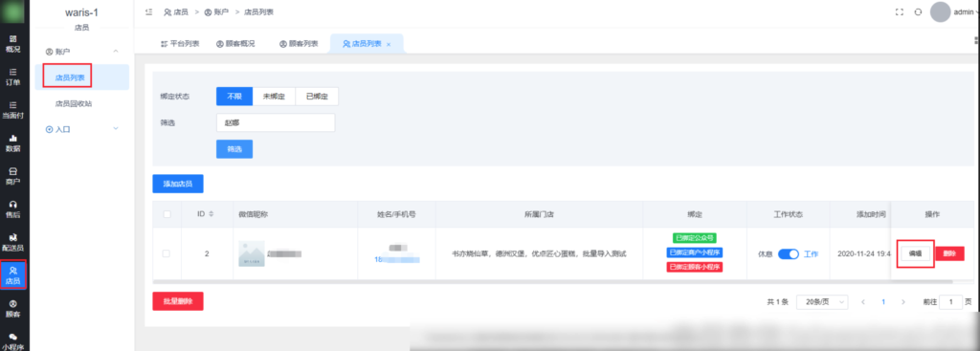Open the 概况 overview sidebar icon

pyautogui.click(x=12, y=43)
